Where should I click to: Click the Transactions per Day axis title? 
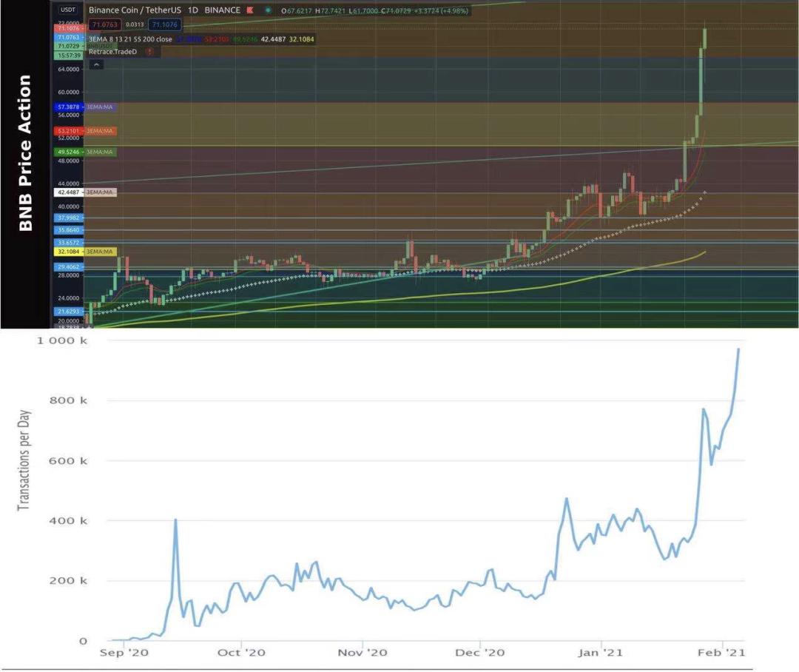tap(24, 460)
